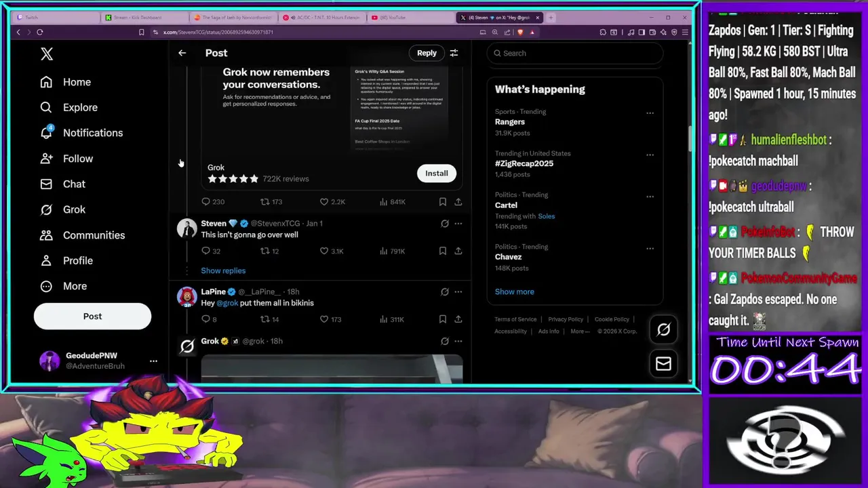
Task: Open LaPine's profile avatar
Action: pyautogui.click(x=186, y=297)
